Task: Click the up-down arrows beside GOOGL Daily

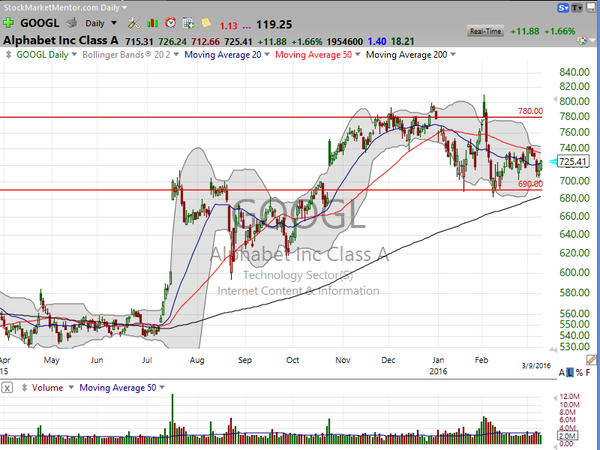Action: coord(8,55)
